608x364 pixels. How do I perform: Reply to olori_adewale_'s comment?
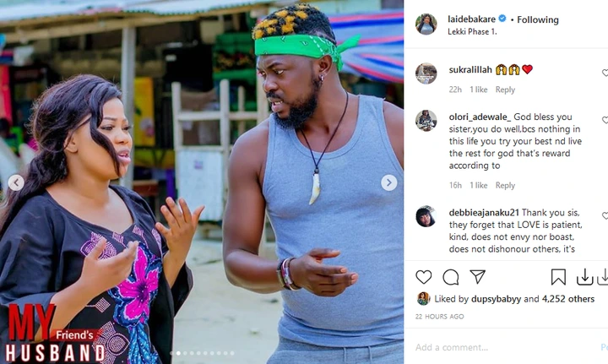pos(505,185)
